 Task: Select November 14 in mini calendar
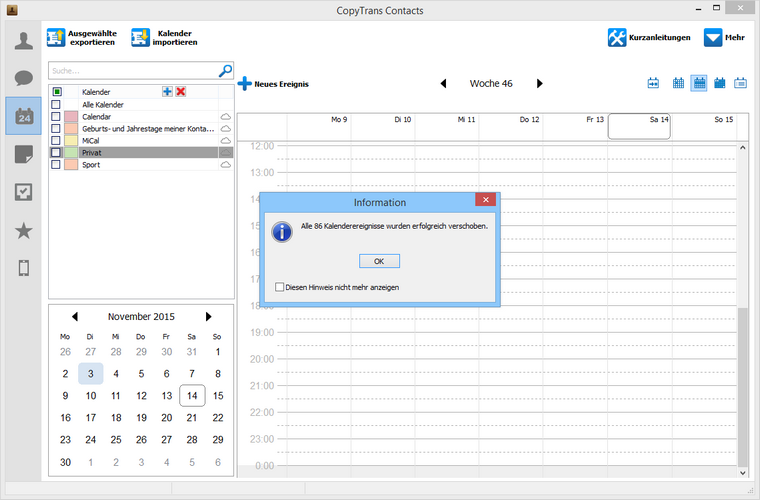[192, 396]
